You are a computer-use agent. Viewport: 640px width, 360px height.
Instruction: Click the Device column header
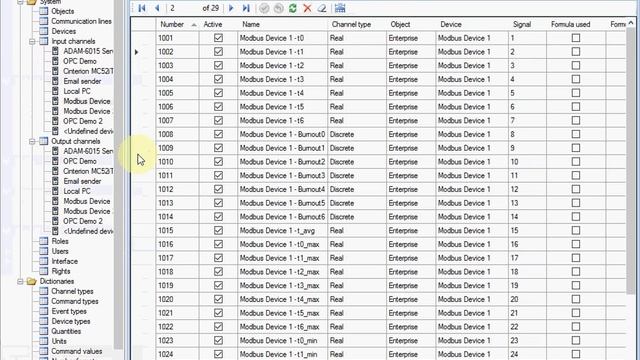pyautogui.click(x=472, y=24)
